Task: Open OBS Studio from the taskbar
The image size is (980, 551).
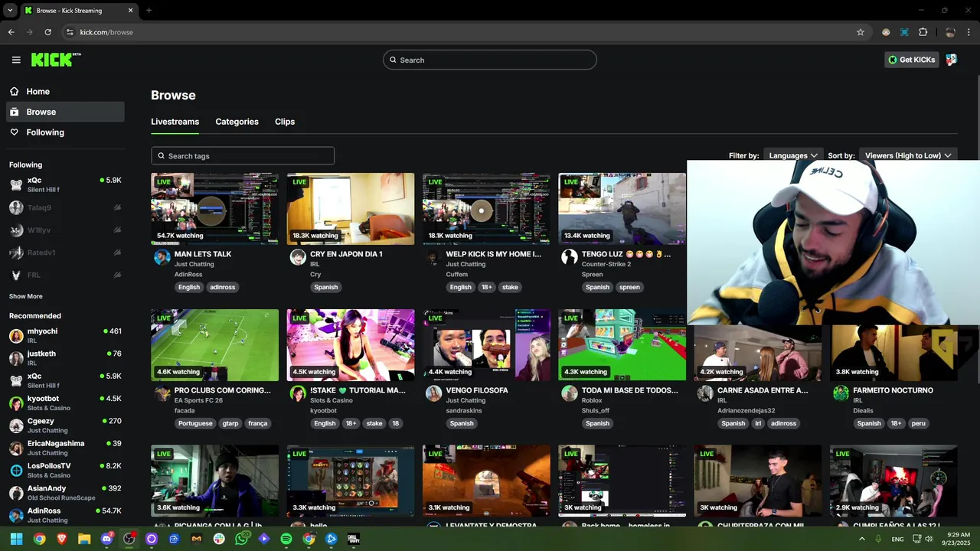Action: tap(129, 539)
